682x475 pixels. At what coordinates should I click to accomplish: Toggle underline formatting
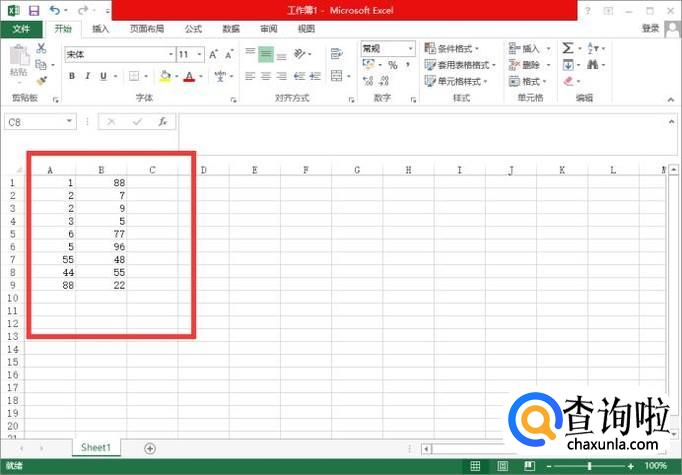point(103,76)
